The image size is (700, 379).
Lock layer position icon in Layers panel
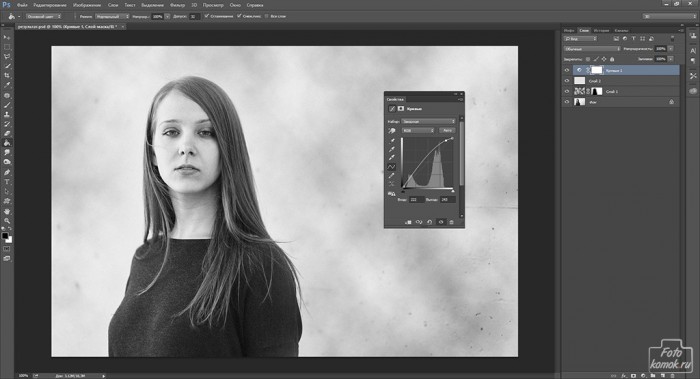coord(604,59)
